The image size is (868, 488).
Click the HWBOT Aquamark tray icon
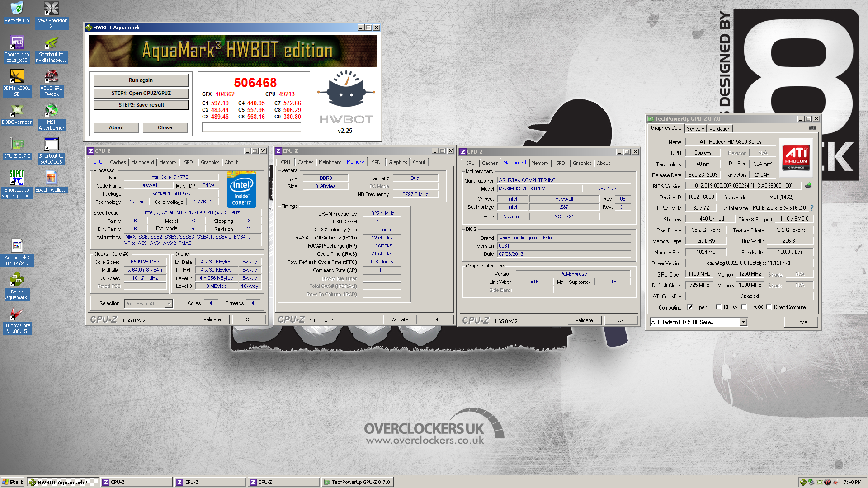point(803,482)
